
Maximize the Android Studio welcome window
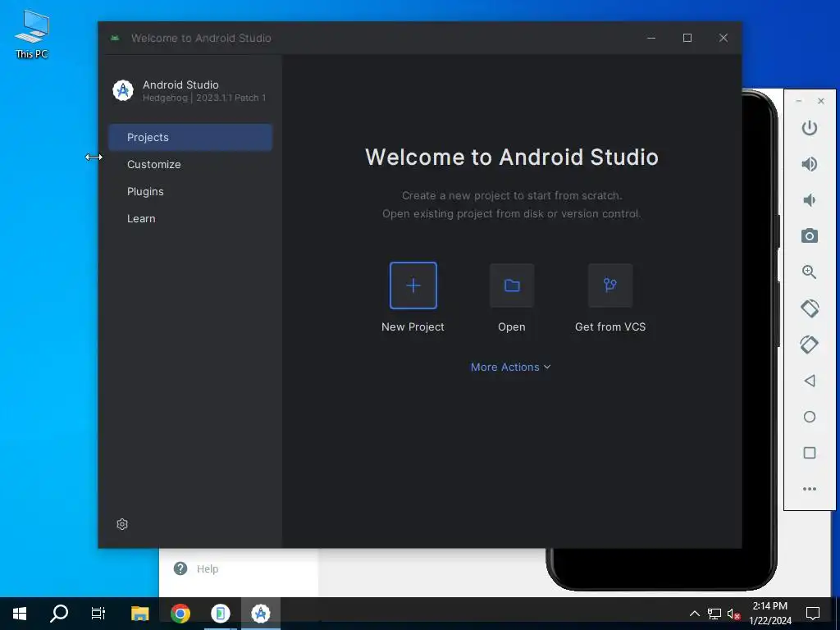pyautogui.click(x=687, y=38)
